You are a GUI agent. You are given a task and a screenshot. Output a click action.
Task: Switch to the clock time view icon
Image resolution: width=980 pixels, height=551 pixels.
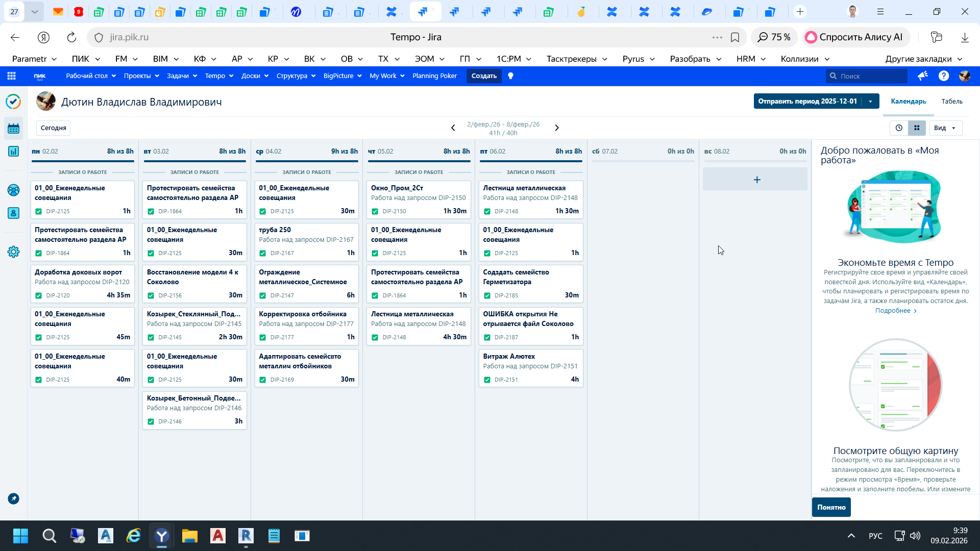[x=899, y=128]
